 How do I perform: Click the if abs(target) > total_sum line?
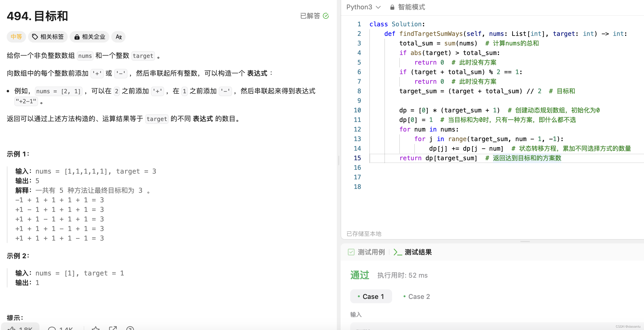449,53
